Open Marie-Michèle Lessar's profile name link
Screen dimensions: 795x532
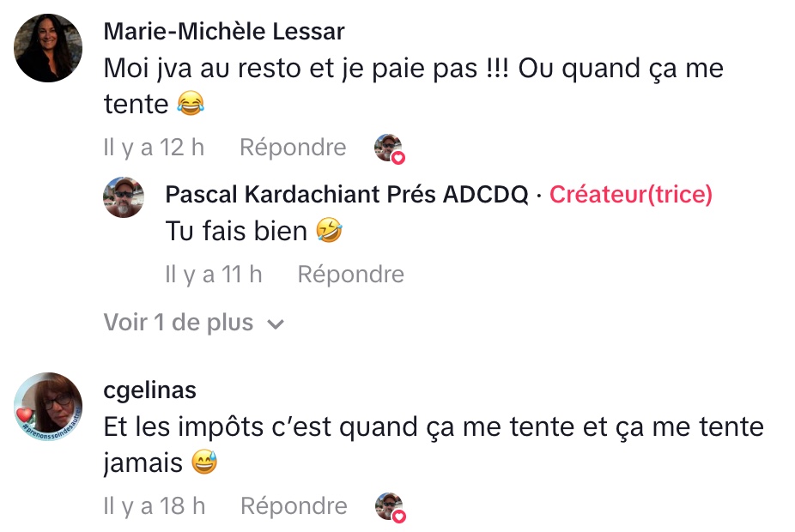(223, 32)
